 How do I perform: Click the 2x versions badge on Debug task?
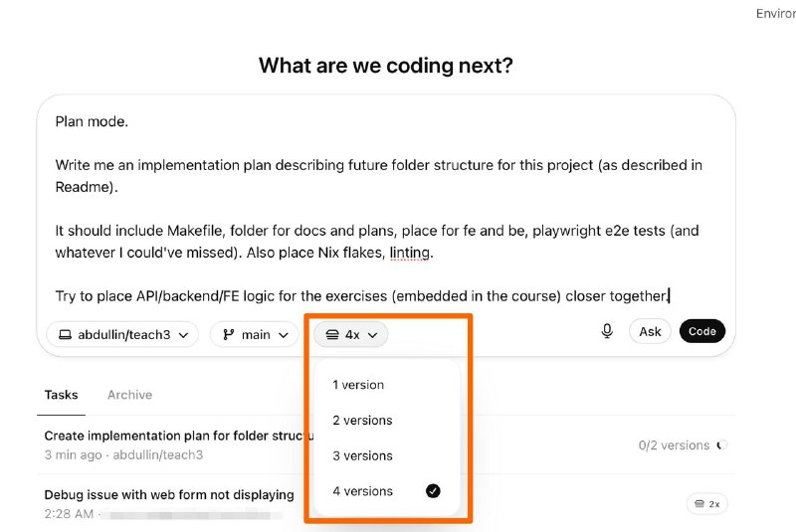point(707,504)
